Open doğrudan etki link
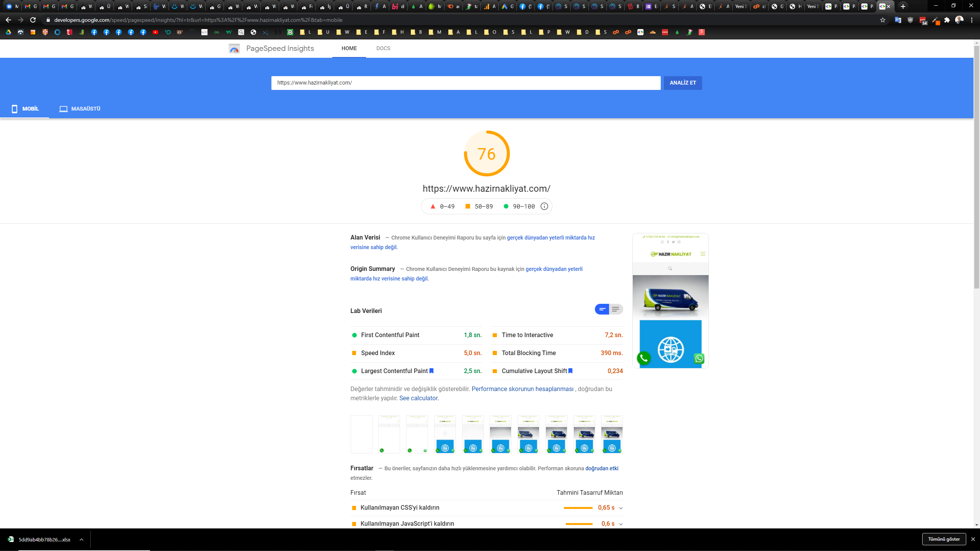 point(602,468)
